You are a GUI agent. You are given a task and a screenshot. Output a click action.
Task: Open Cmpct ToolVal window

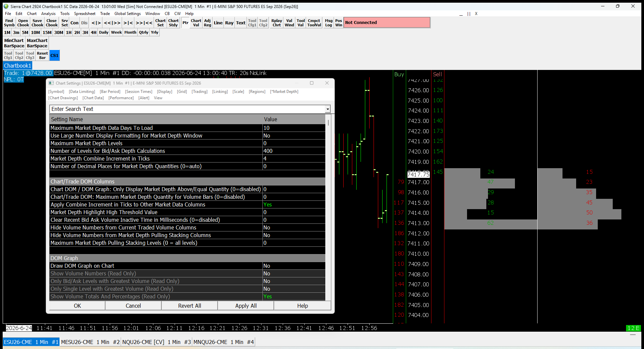[314, 23]
